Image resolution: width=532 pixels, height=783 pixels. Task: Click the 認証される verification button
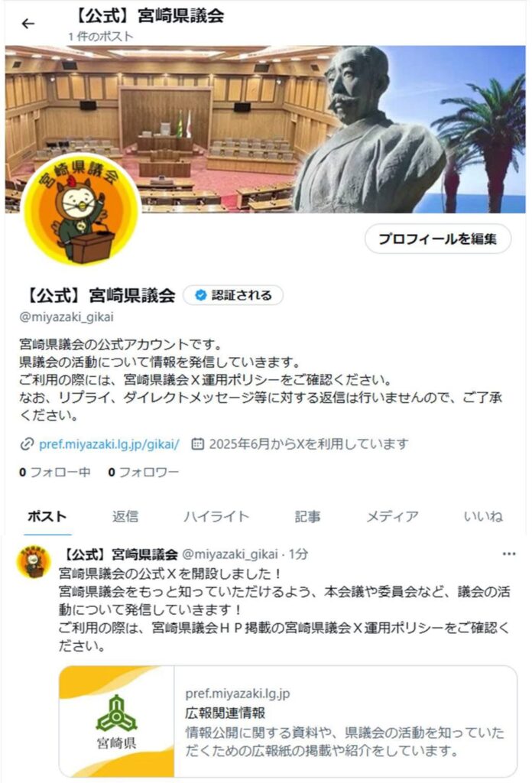233,295
